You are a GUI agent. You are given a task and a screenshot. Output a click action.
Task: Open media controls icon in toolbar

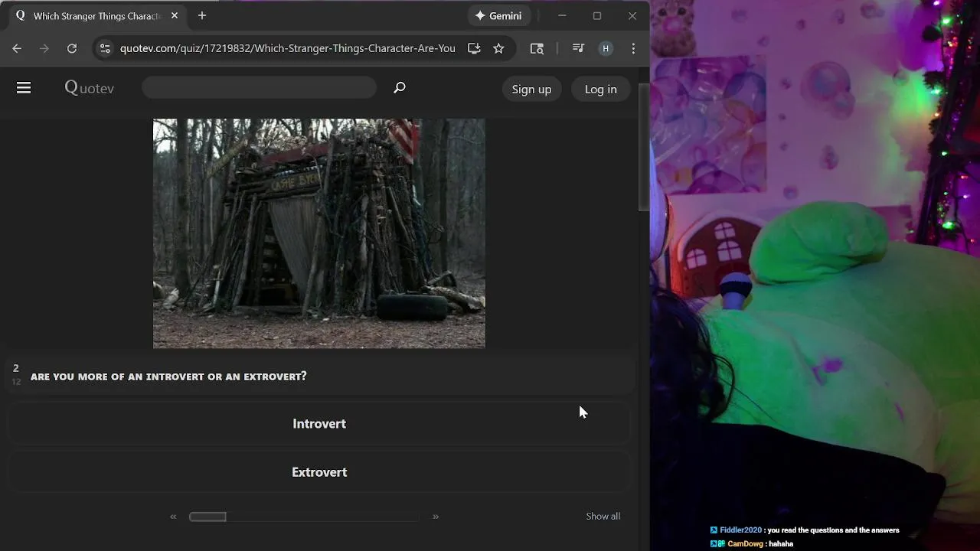coord(578,48)
